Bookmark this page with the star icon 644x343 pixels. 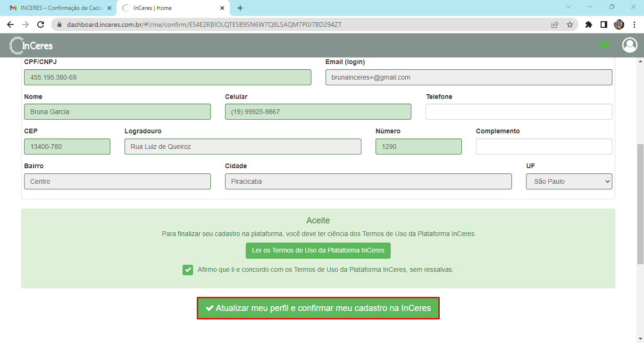570,24
